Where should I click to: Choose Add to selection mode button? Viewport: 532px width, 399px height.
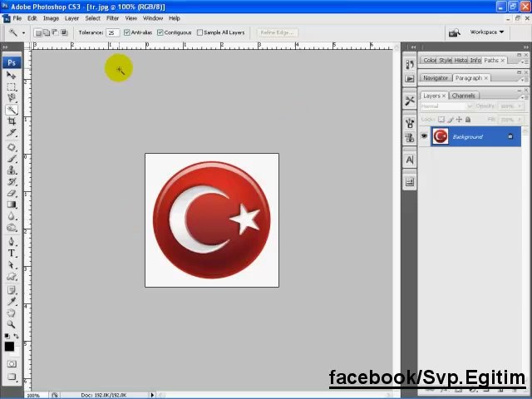tap(47, 32)
